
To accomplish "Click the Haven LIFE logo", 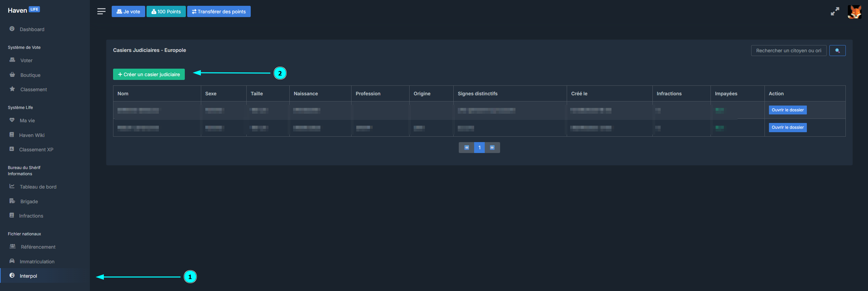I will (x=24, y=10).
